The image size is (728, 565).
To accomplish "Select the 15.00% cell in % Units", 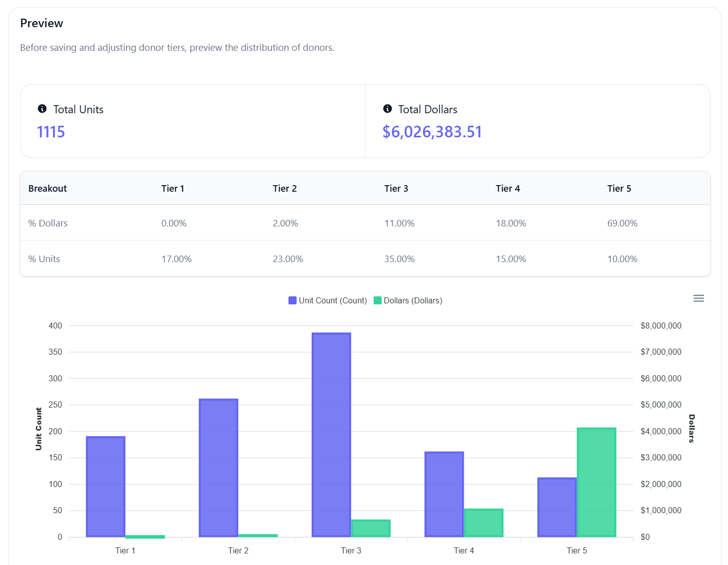I will click(x=511, y=259).
